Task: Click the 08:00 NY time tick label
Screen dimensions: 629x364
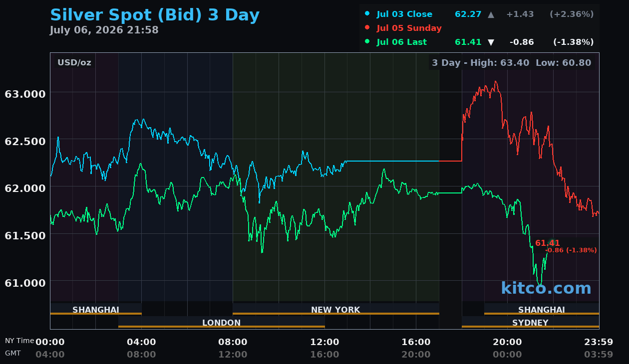Action: tap(233, 342)
